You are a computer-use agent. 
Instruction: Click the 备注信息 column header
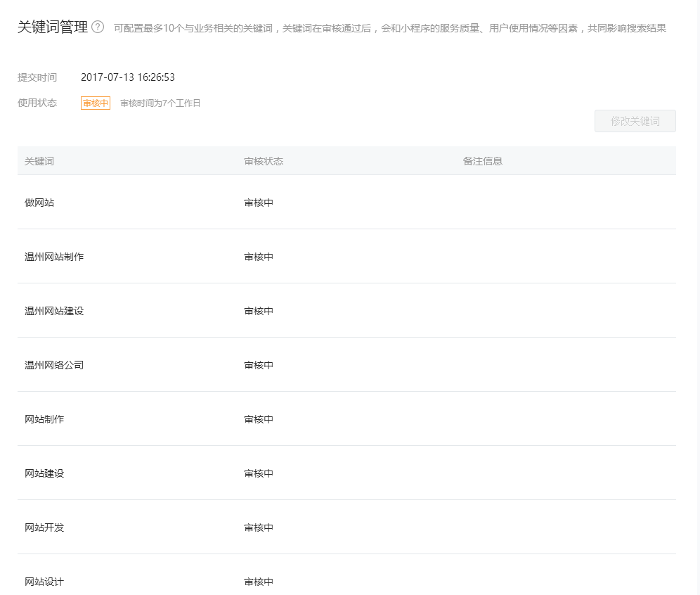[483, 161]
